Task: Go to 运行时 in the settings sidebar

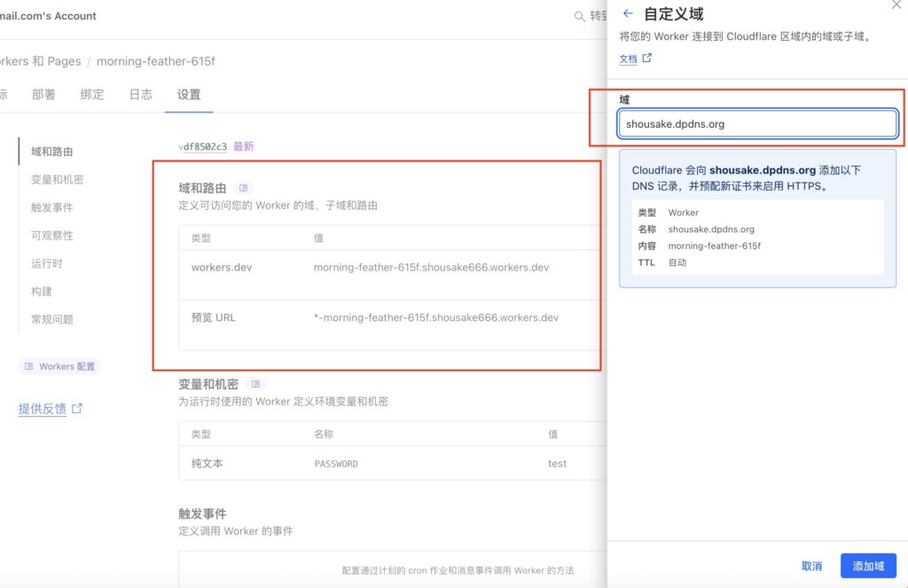Action: click(46, 263)
